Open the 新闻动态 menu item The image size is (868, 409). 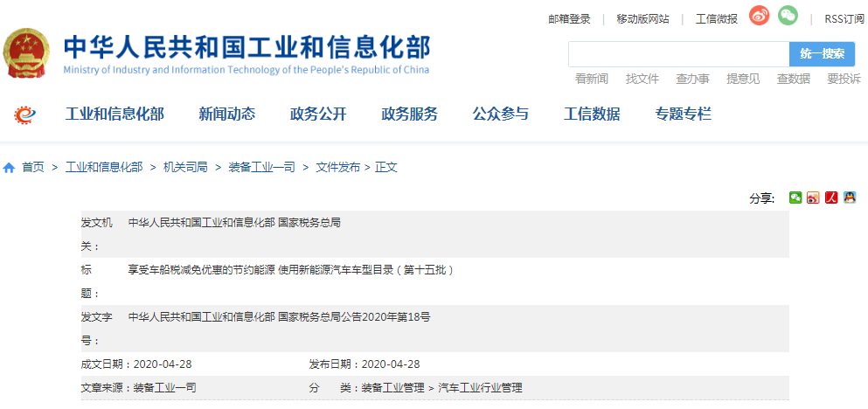click(226, 114)
